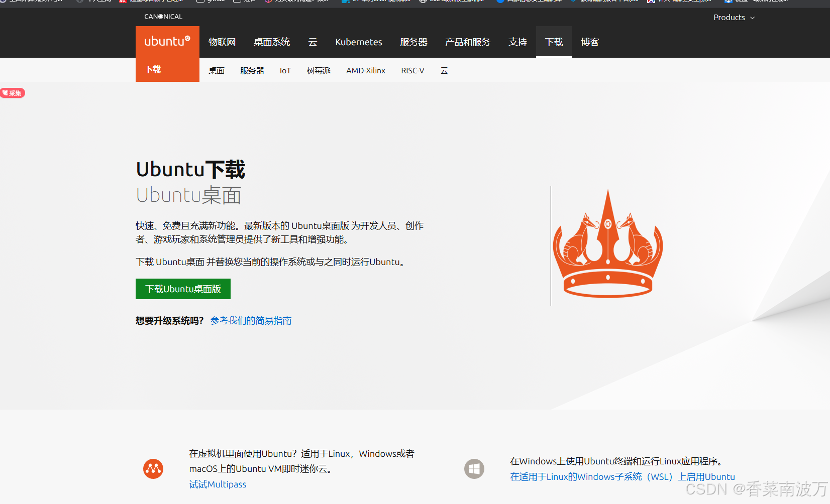Expand the Products dropdown

pos(734,18)
